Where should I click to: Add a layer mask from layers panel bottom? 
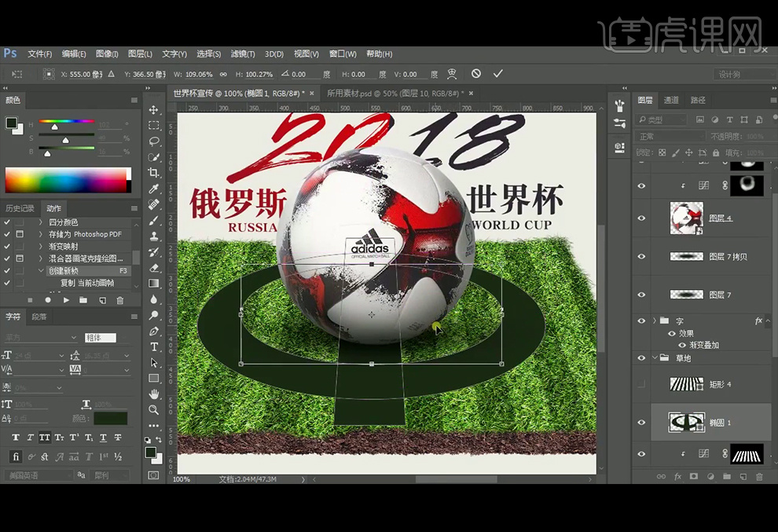point(694,477)
